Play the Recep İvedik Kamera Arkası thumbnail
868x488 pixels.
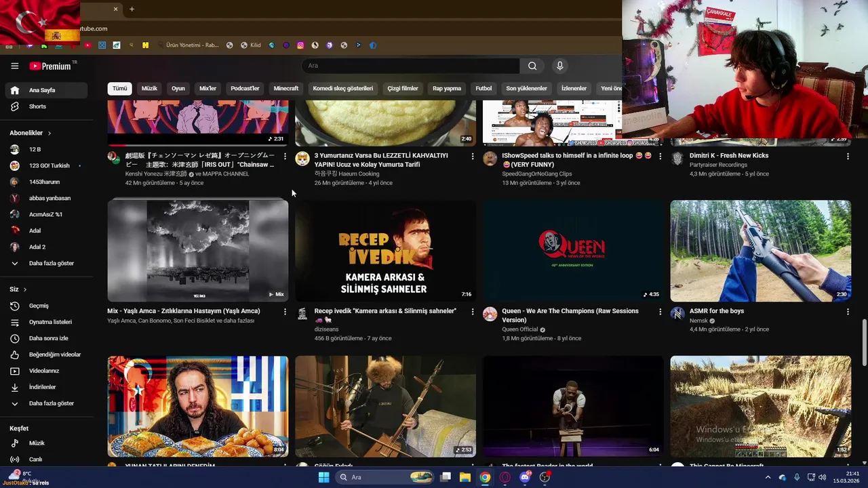[385, 251]
